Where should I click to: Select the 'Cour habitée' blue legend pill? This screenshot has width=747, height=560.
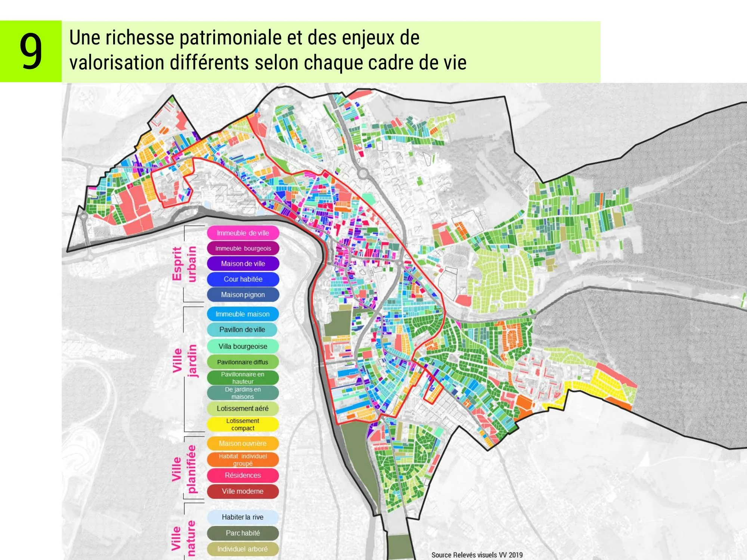coord(243,279)
